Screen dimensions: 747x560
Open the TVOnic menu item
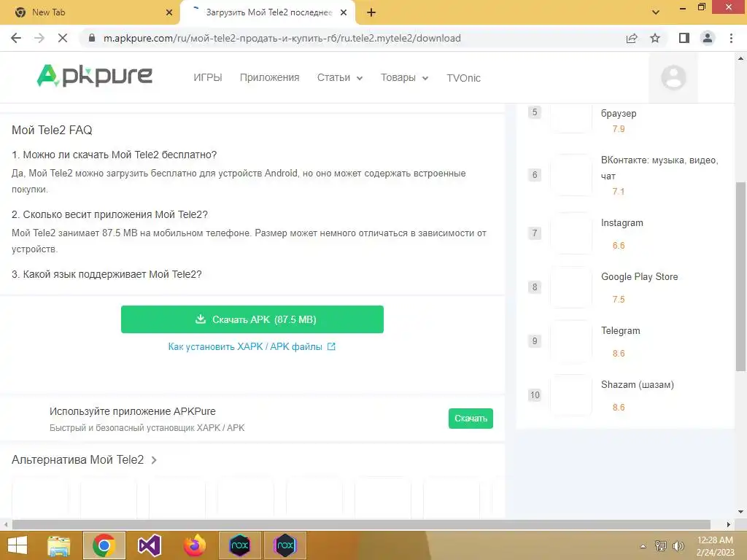[463, 78]
